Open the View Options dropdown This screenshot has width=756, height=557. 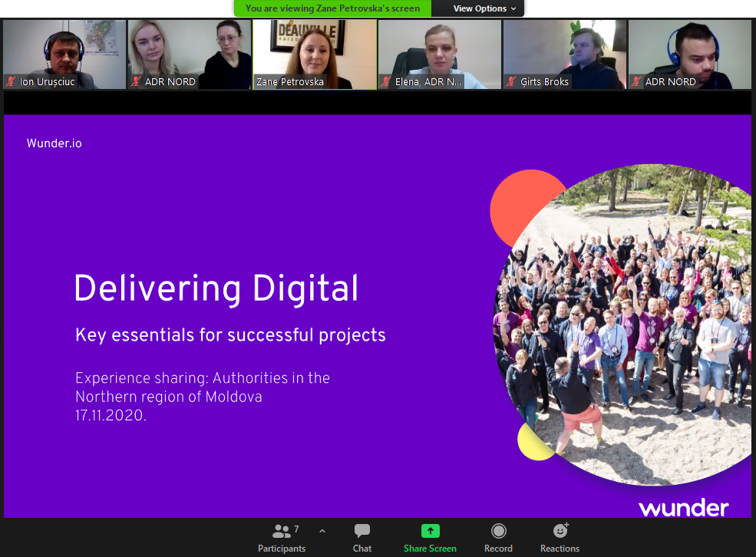pyautogui.click(x=479, y=8)
